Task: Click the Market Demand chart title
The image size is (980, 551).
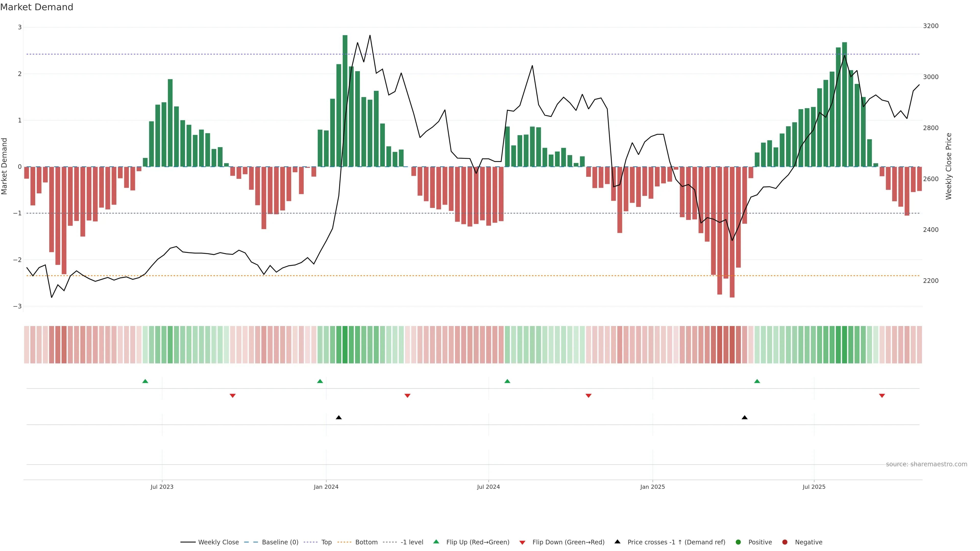Action: pyautogui.click(x=36, y=7)
